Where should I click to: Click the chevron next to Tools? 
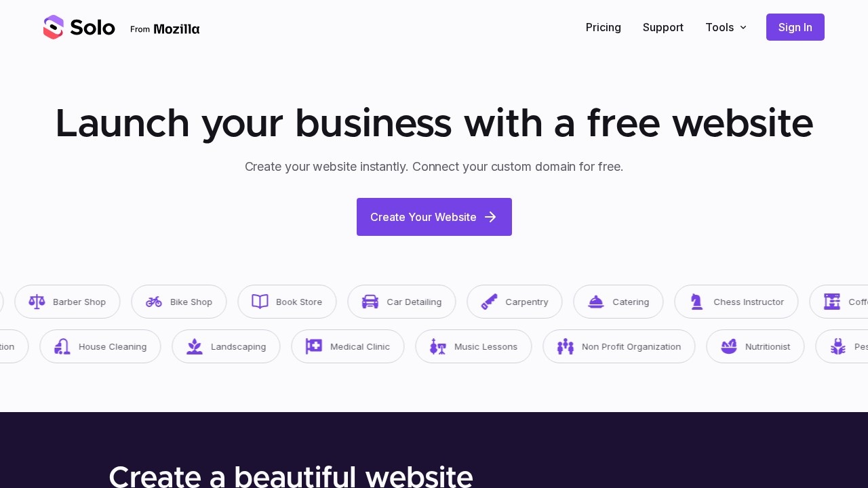tap(743, 27)
